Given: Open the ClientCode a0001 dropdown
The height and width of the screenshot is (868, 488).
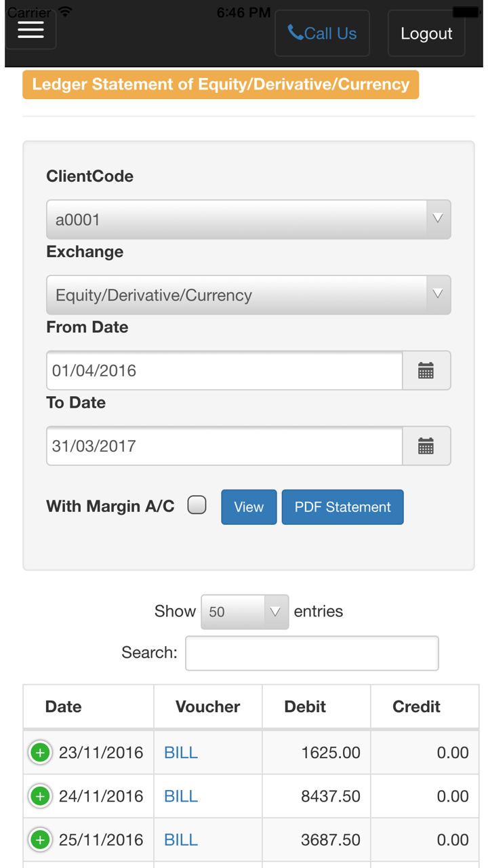Looking at the screenshot, I should click(x=248, y=220).
